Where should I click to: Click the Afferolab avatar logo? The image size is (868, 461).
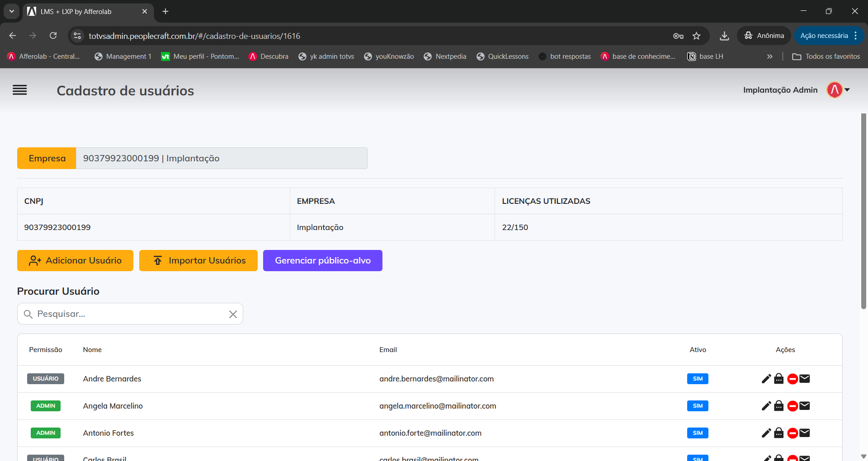pyautogui.click(x=835, y=90)
